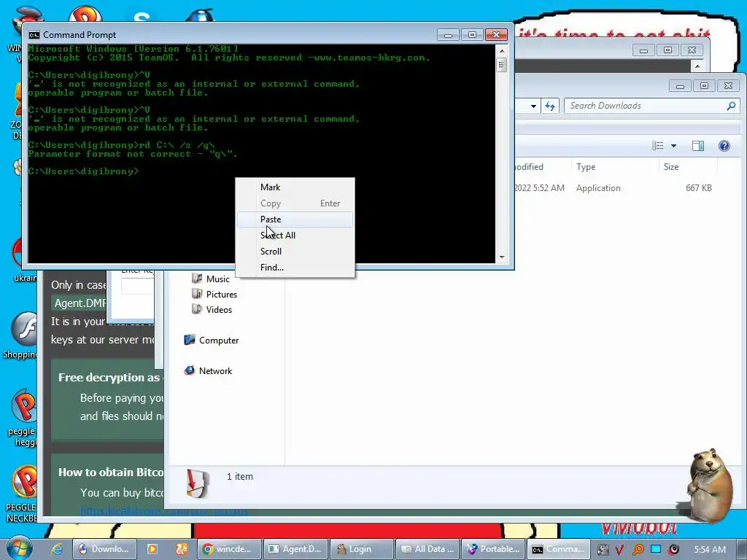The image size is (747, 560).
Task: Click the red V tray icon
Action: [619, 550]
